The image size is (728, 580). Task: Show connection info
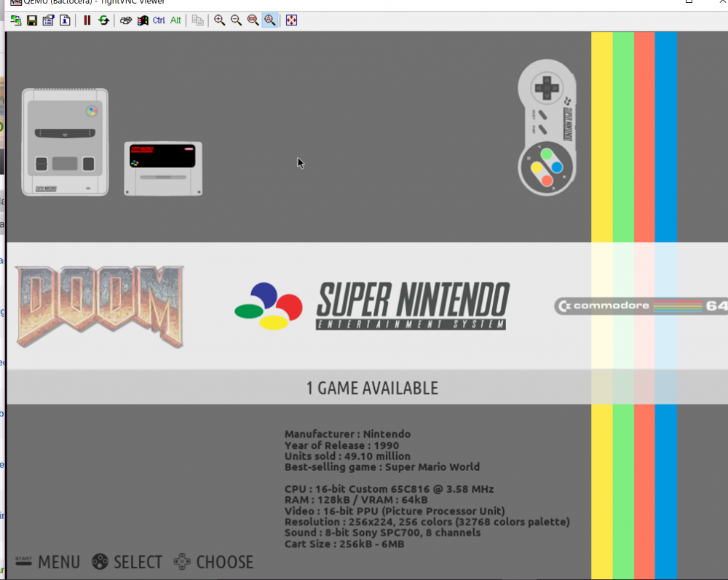65,20
